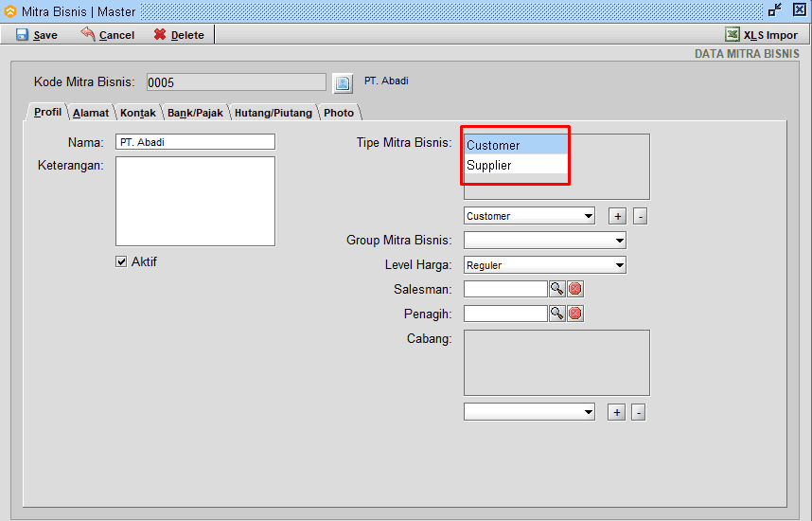Clear the Penagih field with red icon

click(x=574, y=313)
